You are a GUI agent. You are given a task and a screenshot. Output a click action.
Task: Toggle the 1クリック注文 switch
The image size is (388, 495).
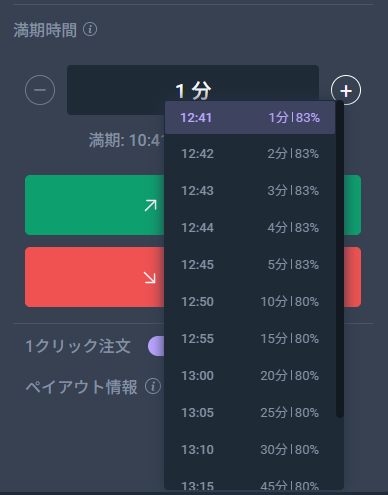click(157, 346)
